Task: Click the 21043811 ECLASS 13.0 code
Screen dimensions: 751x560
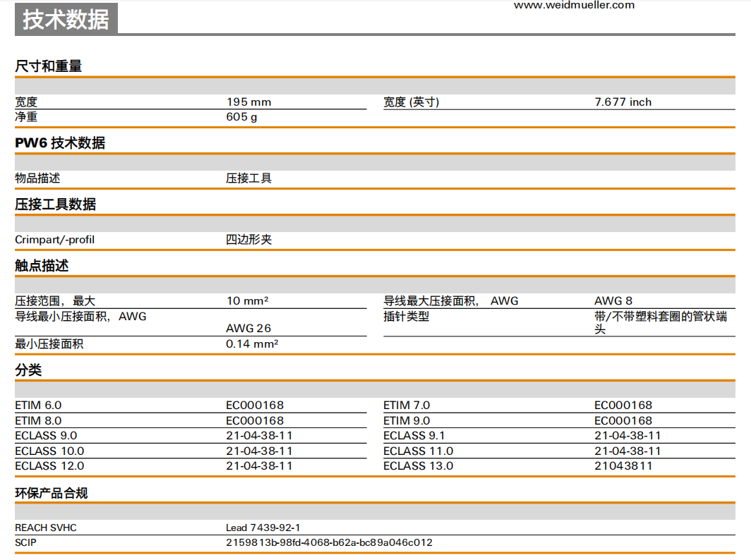Action: (x=623, y=466)
